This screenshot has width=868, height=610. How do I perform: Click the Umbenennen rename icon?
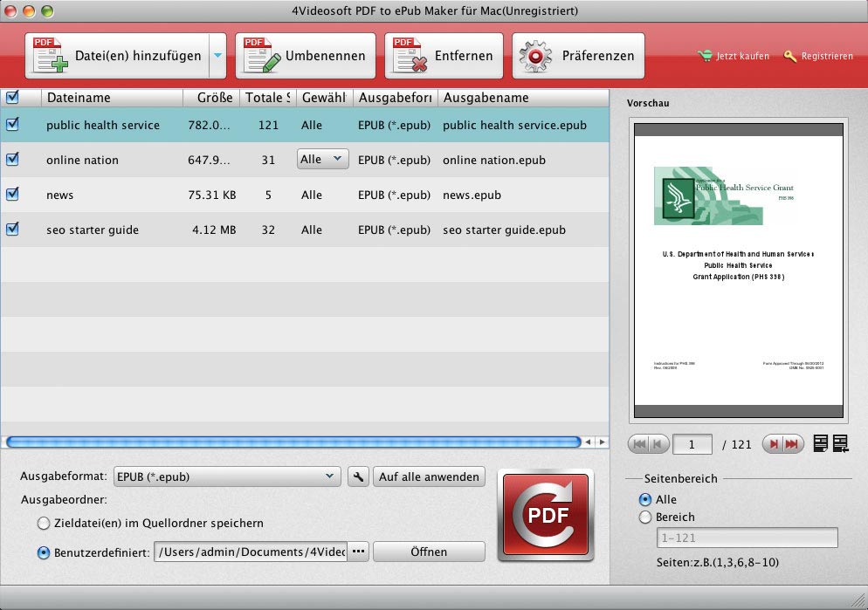tap(262, 56)
